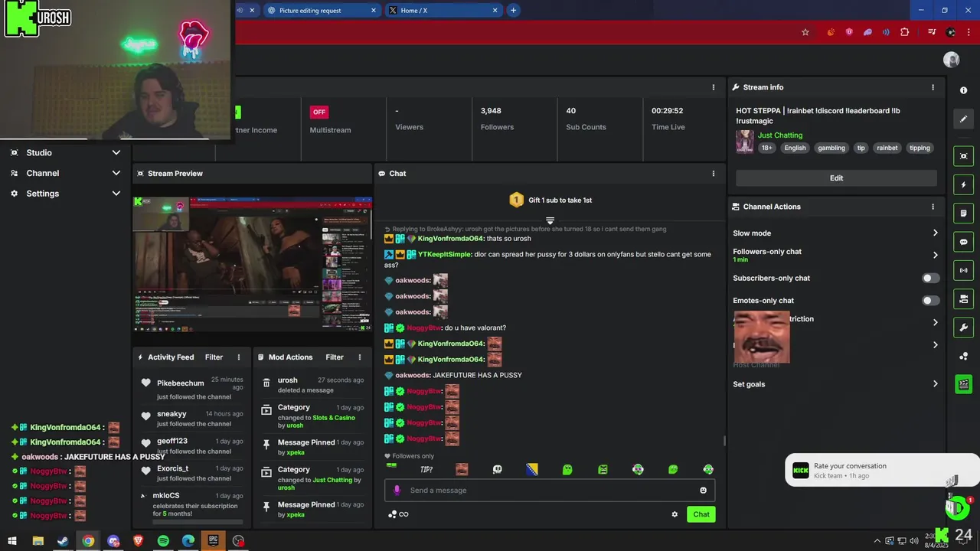Click the green clapperboard clips icon
This screenshot has width=980, height=551.
click(963, 384)
